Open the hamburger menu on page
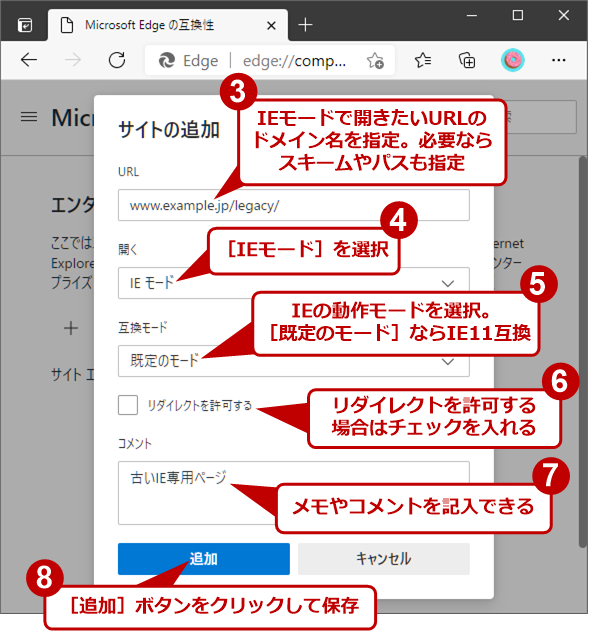Screen dimensions: 589x631 coord(29,117)
